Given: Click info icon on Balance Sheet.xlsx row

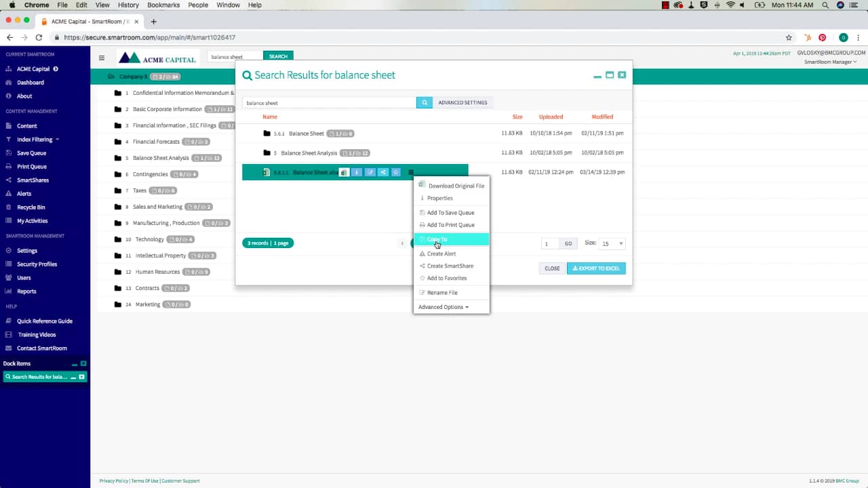Looking at the screenshot, I should click(x=357, y=172).
